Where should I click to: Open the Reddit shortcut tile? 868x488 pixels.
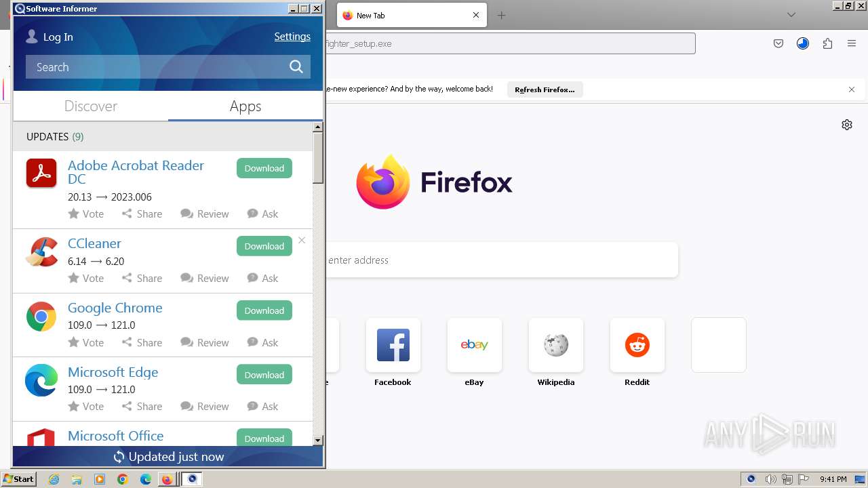[x=637, y=345]
